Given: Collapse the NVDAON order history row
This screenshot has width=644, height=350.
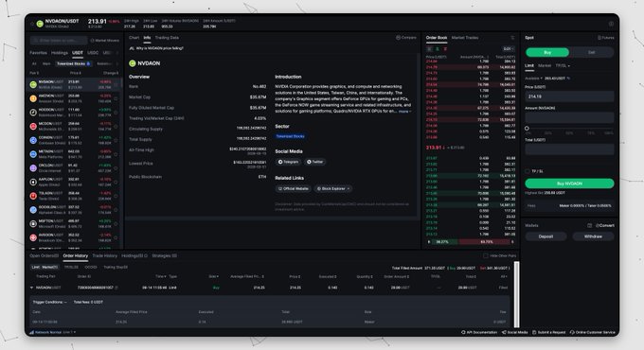Looking at the screenshot, I should 31,288.
